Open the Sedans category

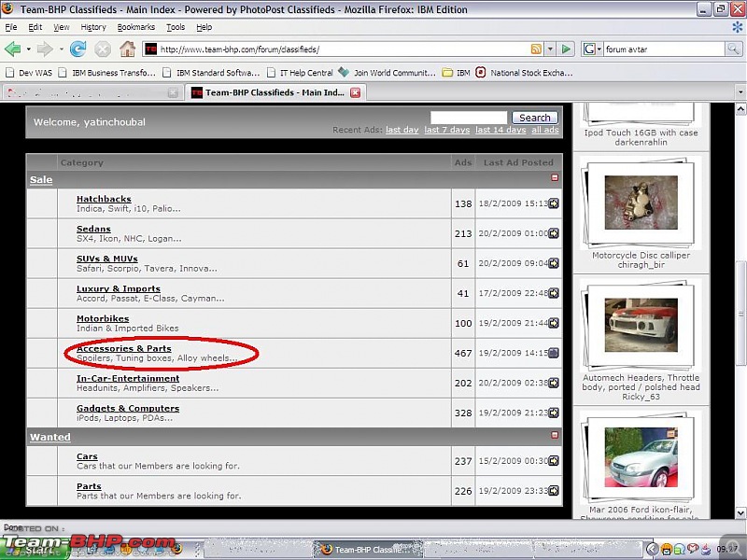pos(93,229)
